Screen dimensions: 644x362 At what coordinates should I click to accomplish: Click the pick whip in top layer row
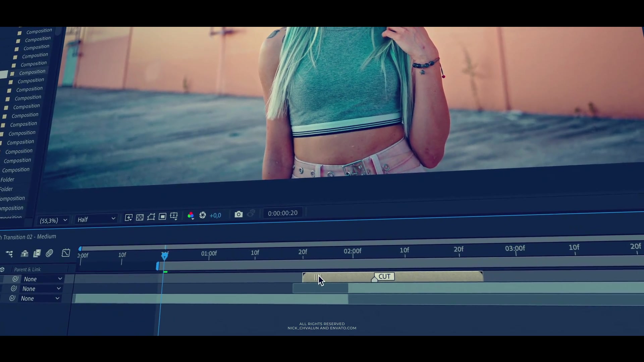(15, 279)
